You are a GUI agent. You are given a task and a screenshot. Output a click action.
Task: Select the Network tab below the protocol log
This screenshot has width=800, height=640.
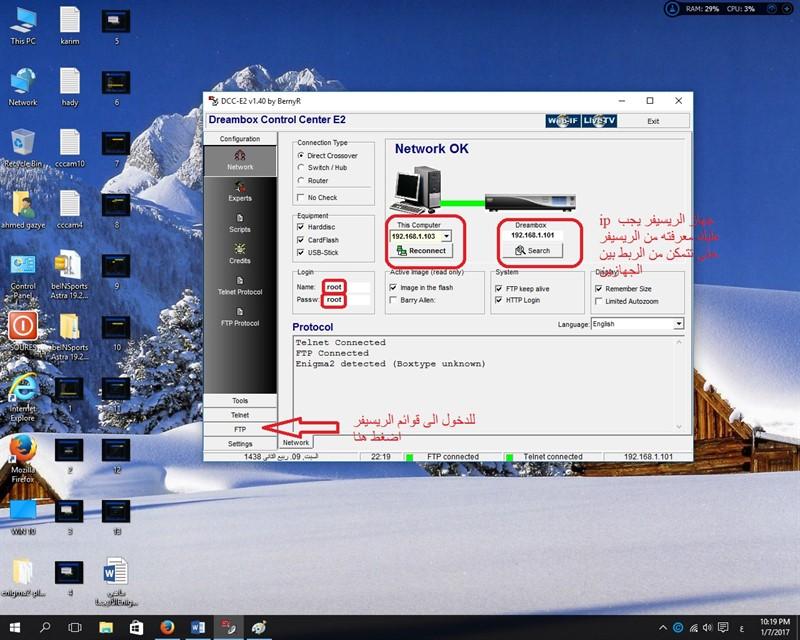click(295, 442)
